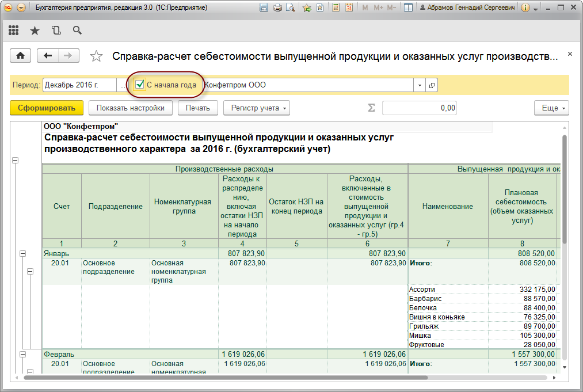Open the global search magnifier icon

77,30
